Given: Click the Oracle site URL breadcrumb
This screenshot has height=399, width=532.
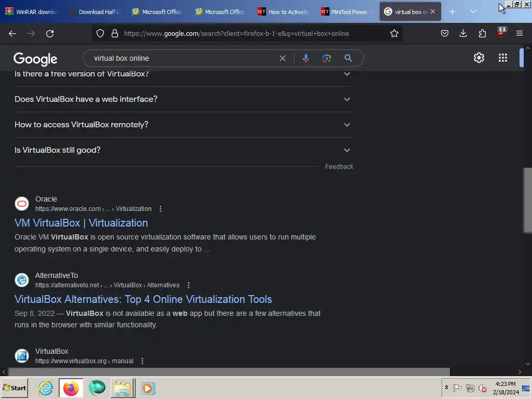Looking at the screenshot, I should [94, 209].
